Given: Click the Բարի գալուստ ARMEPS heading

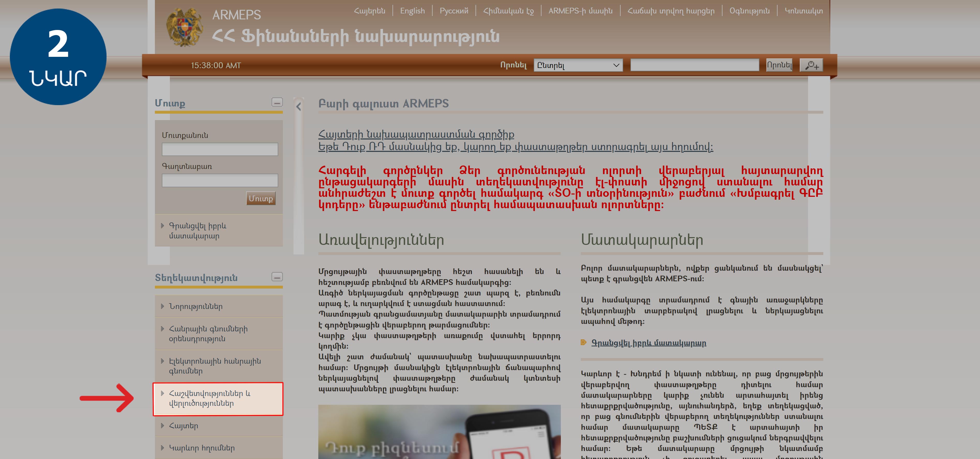Looking at the screenshot, I should (x=383, y=103).
